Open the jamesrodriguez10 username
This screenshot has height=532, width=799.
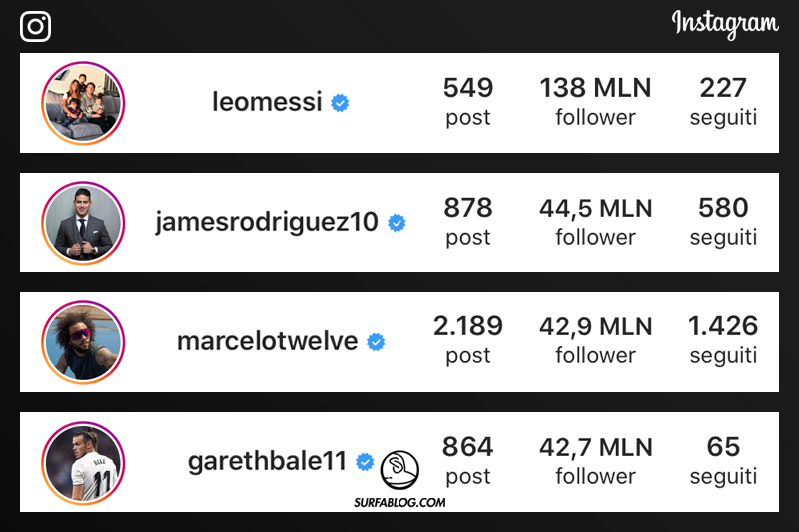[x=267, y=222]
